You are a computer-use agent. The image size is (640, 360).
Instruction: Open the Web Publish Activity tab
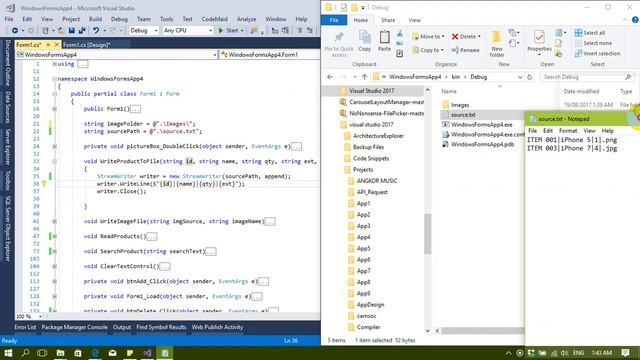tap(218, 327)
